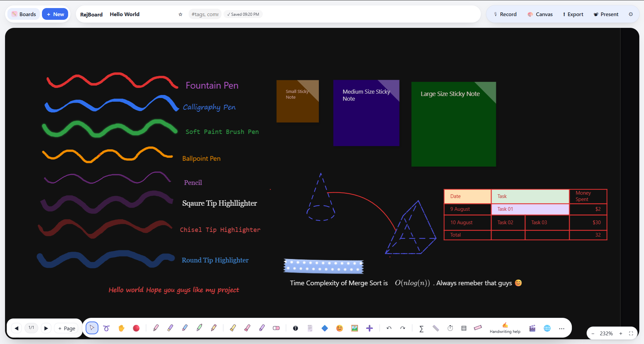The image size is (644, 344).
Task: Open Handwriting help
Action: 505,328
